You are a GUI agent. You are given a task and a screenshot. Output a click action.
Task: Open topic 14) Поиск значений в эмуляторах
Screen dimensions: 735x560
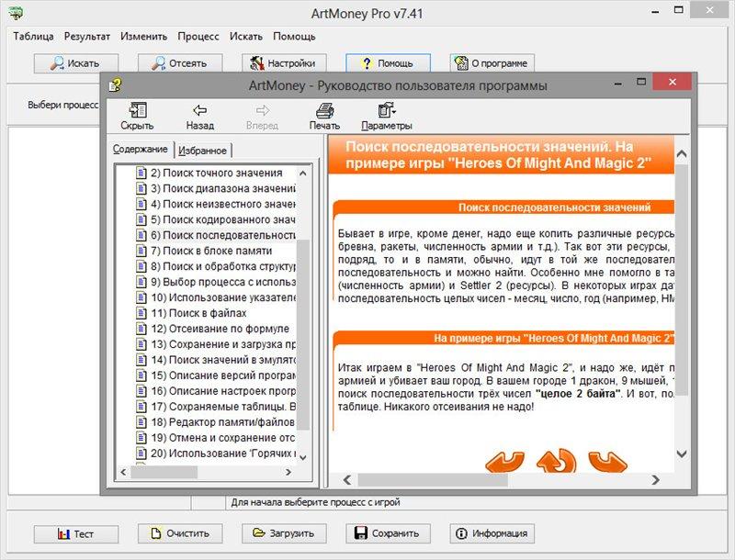[222, 360]
